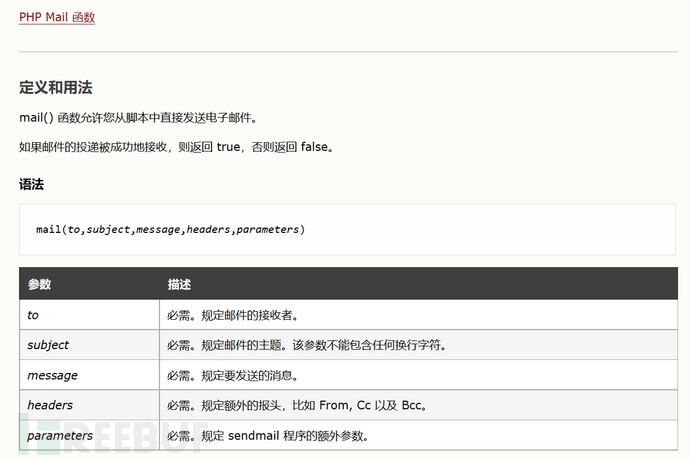Click description mentioning 换行字符
690x462 pixels.
point(307,345)
